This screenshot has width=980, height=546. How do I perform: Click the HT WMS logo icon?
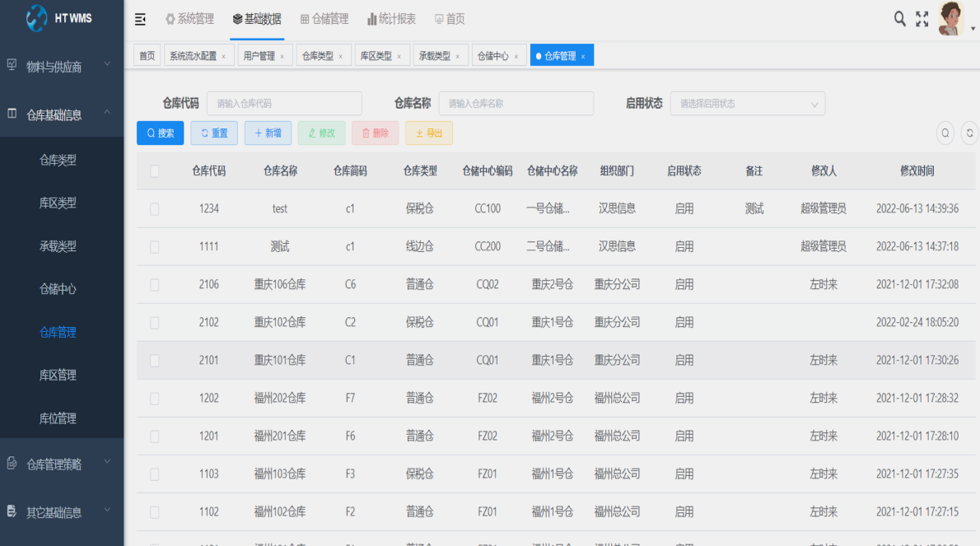click(37, 18)
